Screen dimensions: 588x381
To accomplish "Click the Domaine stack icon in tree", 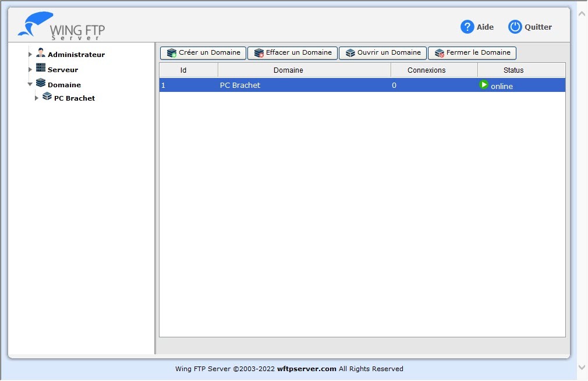I will [x=41, y=83].
